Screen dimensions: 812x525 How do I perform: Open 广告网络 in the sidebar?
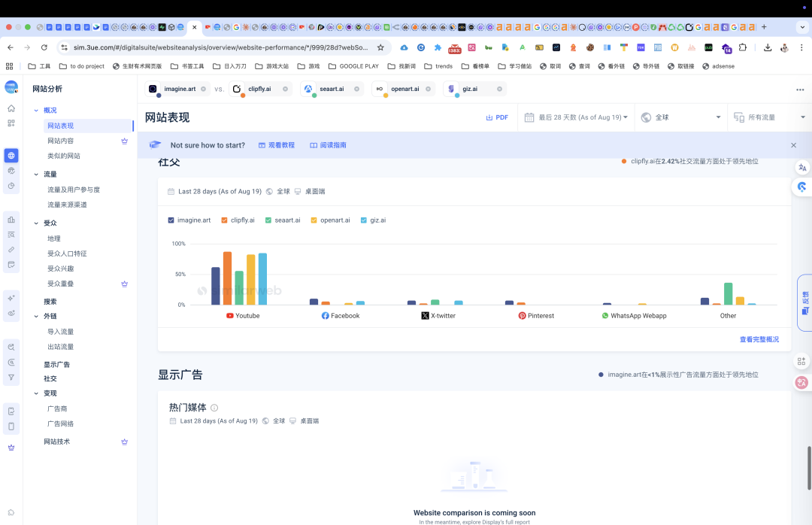pos(61,424)
